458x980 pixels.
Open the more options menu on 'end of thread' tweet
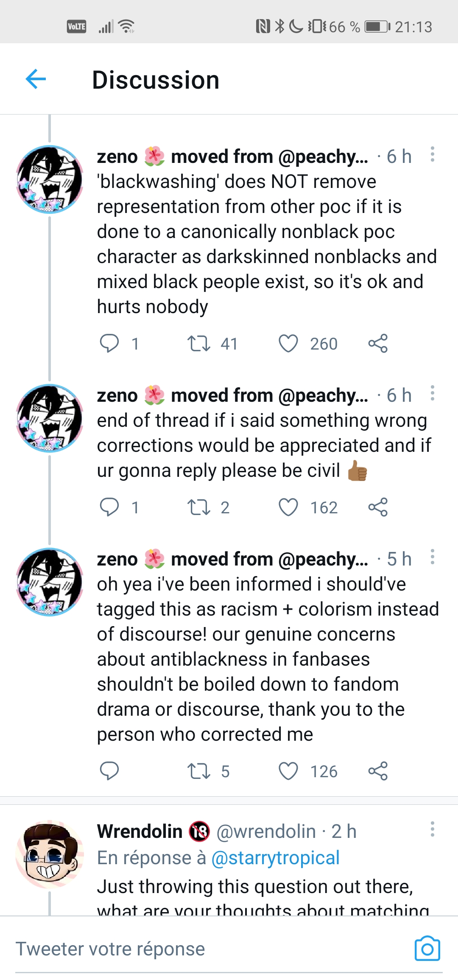click(432, 393)
